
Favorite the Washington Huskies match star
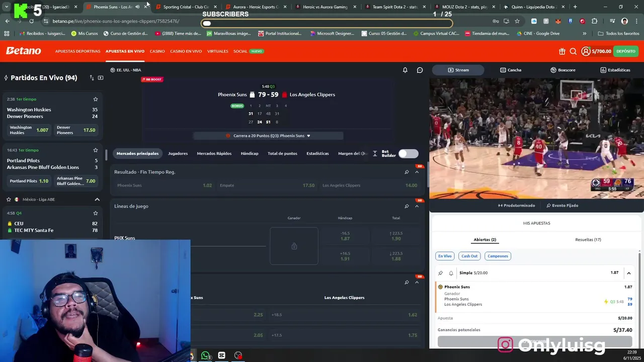click(x=95, y=99)
